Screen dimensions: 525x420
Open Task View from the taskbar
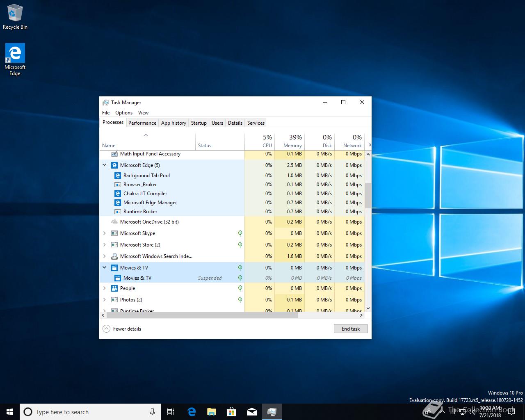[171, 412]
